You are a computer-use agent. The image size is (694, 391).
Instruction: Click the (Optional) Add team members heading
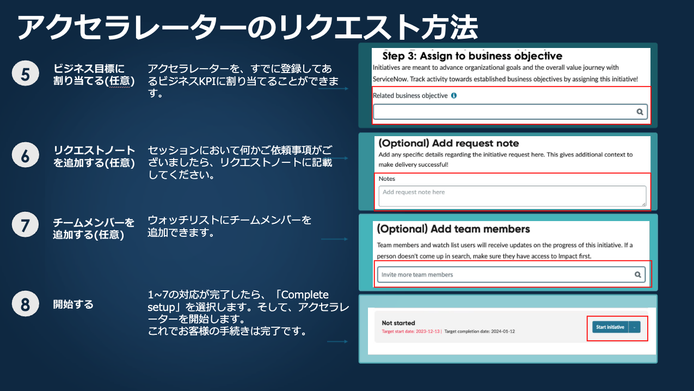[453, 229]
